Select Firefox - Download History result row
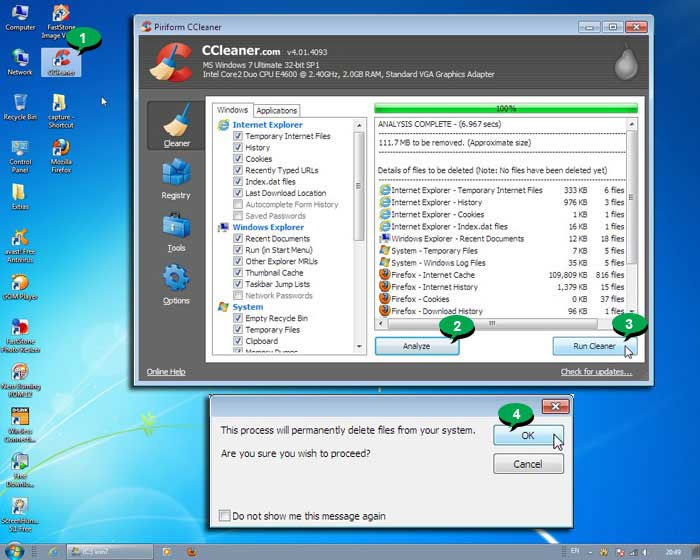 tap(501, 311)
